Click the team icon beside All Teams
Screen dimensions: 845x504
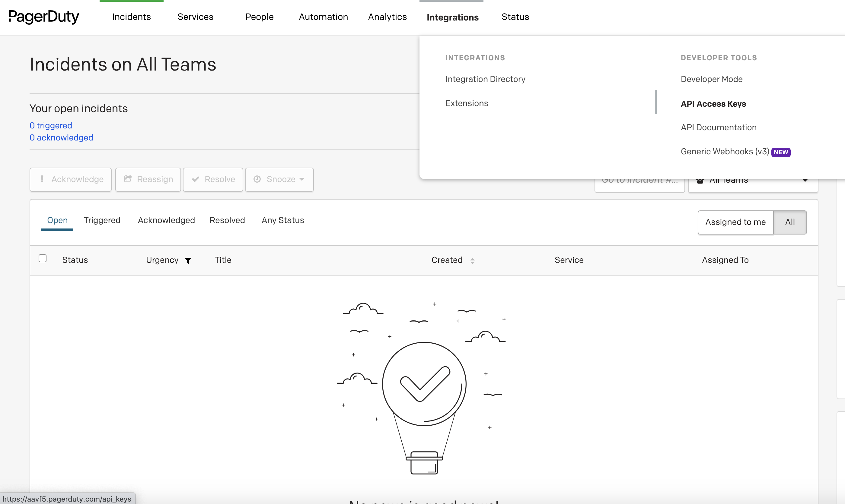[700, 180]
